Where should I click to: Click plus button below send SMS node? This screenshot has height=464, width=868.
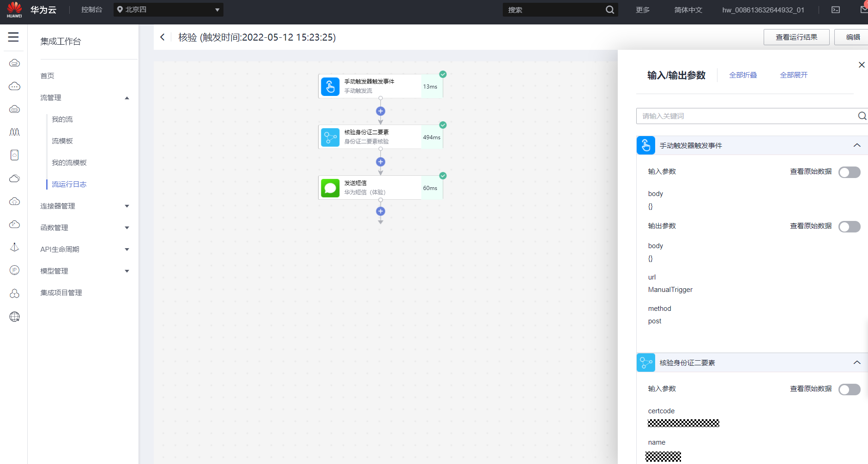point(380,211)
